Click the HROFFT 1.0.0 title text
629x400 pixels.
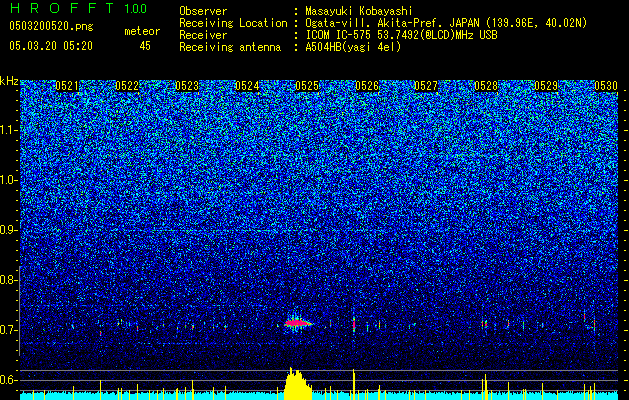pyautogui.click(x=79, y=8)
